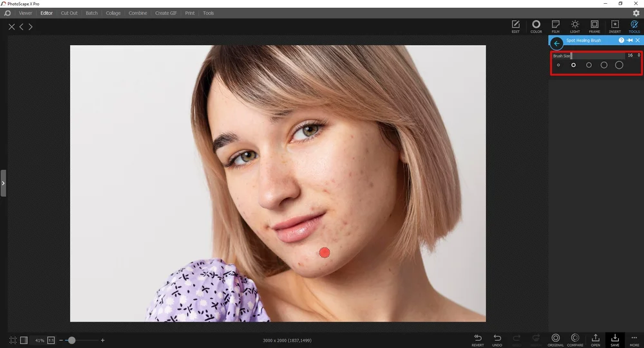The width and height of the screenshot is (644, 348).
Task: Increase brush size with stepper arrows
Action: [639, 54]
